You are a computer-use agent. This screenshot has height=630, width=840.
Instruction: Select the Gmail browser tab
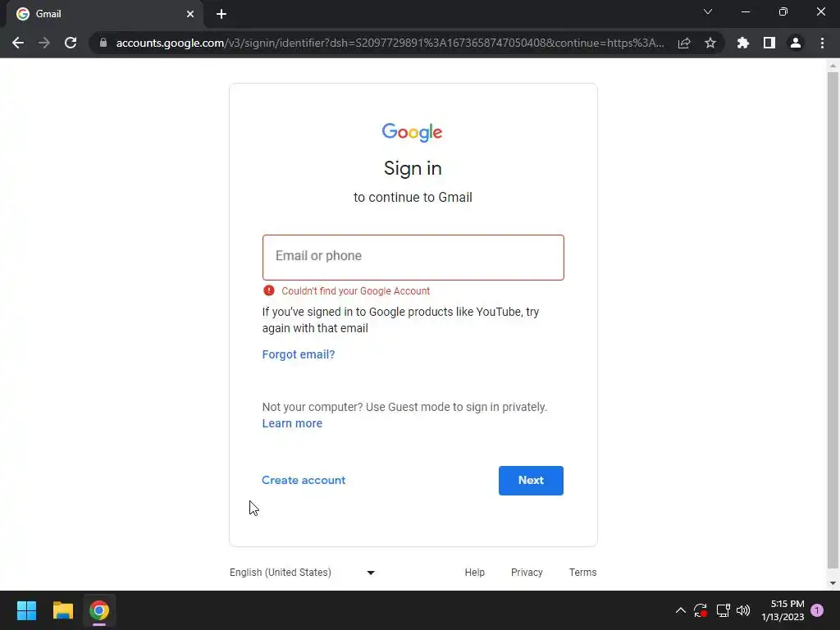coord(104,14)
